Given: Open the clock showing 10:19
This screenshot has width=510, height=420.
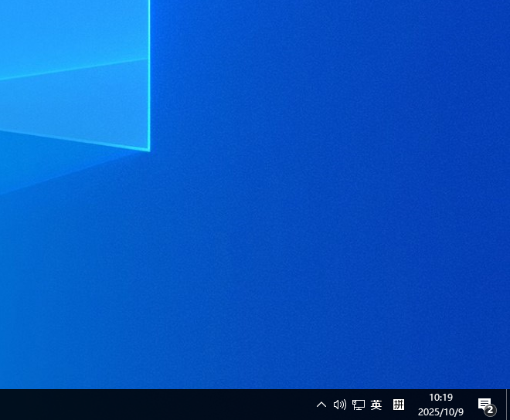Looking at the screenshot, I should point(440,398).
